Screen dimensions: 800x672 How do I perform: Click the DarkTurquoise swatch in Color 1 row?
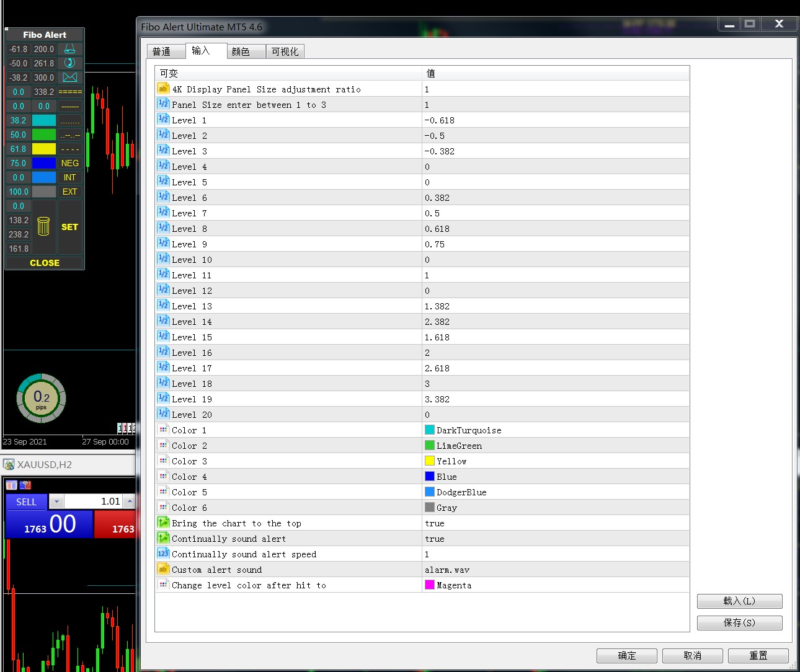(430, 430)
